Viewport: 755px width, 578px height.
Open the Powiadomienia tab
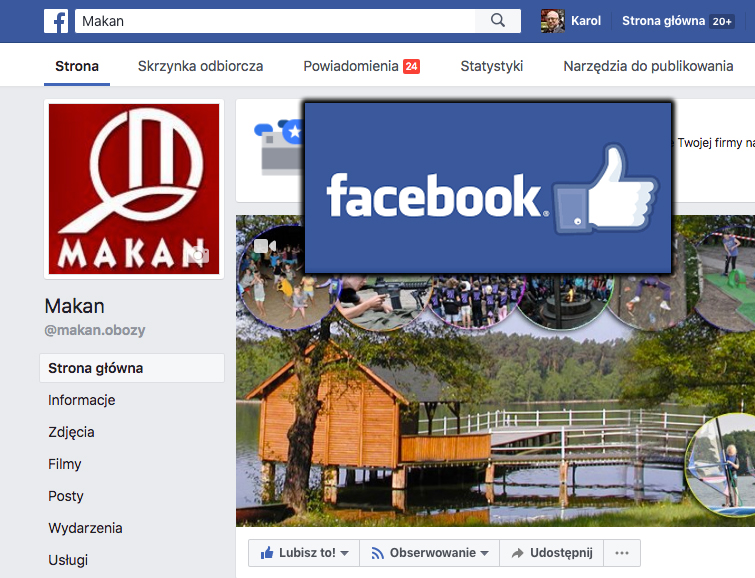(361, 66)
